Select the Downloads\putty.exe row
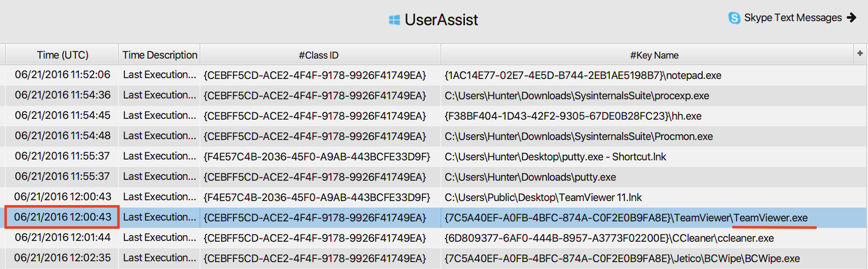868x269 pixels. click(x=530, y=177)
